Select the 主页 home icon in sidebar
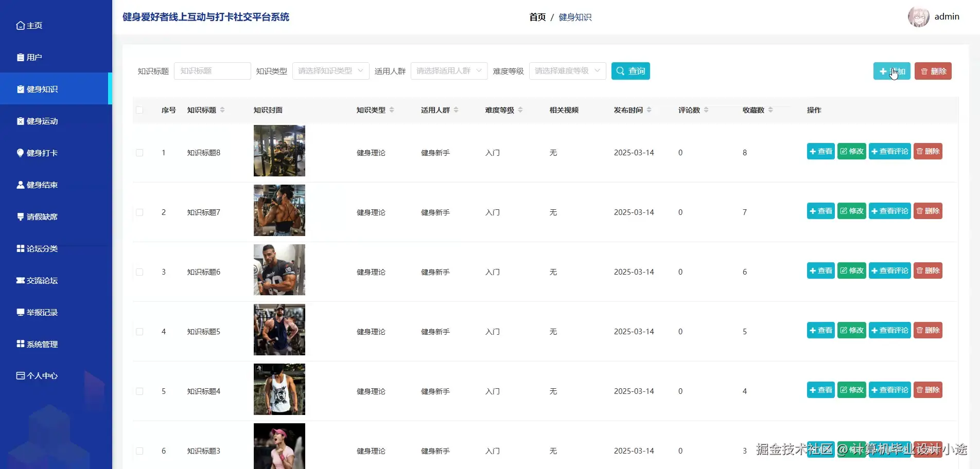This screenshot has width=980, height=469. click(x=20, y=25)
